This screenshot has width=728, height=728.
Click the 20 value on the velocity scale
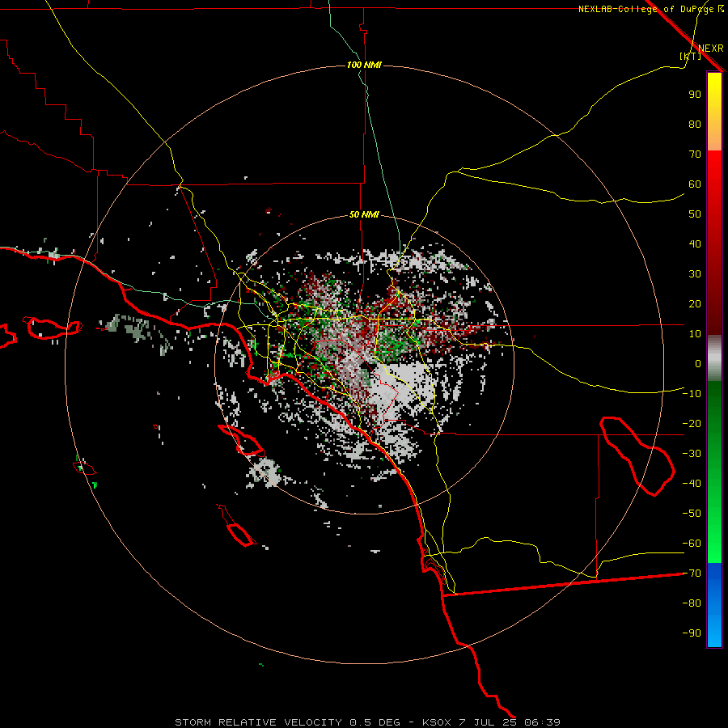click(695, 303)
